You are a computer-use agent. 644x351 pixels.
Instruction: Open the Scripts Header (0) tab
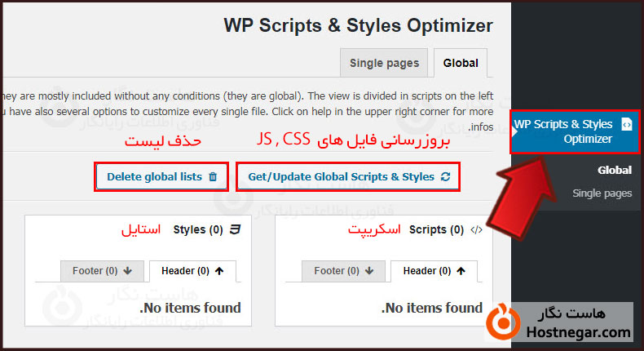coord(434,271)
